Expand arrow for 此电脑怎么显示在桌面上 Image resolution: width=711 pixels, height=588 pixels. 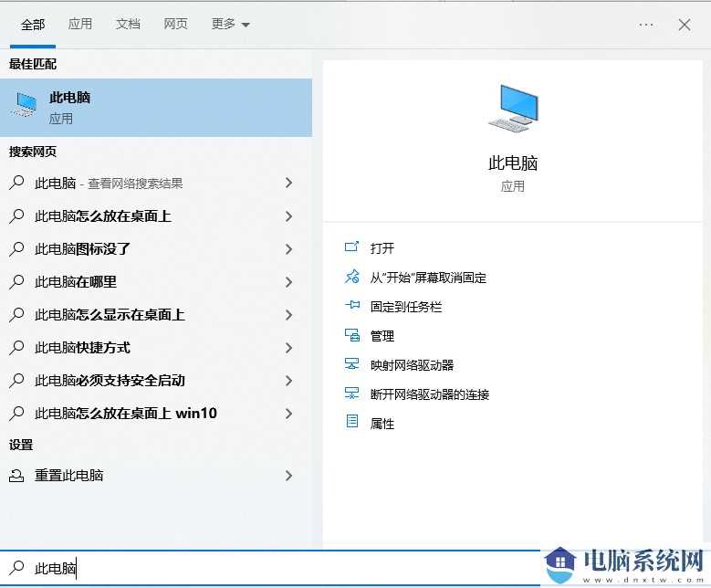click(288, 314)
